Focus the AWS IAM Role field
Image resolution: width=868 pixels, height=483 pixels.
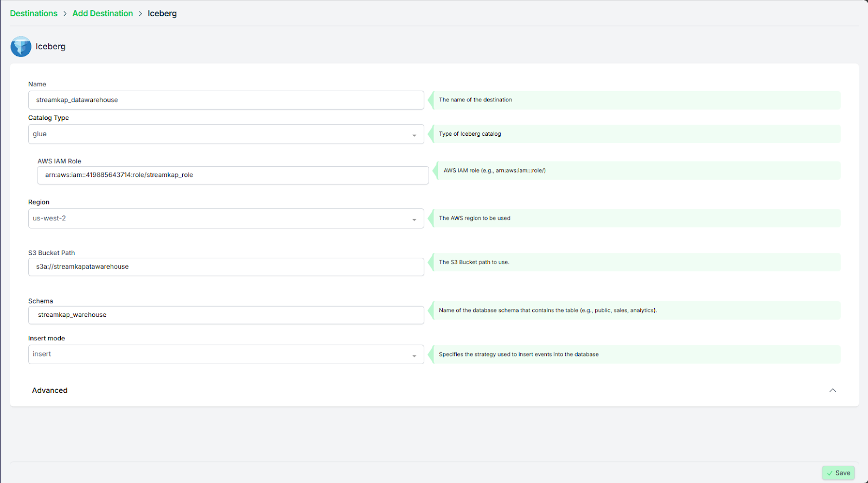(233, 175)
